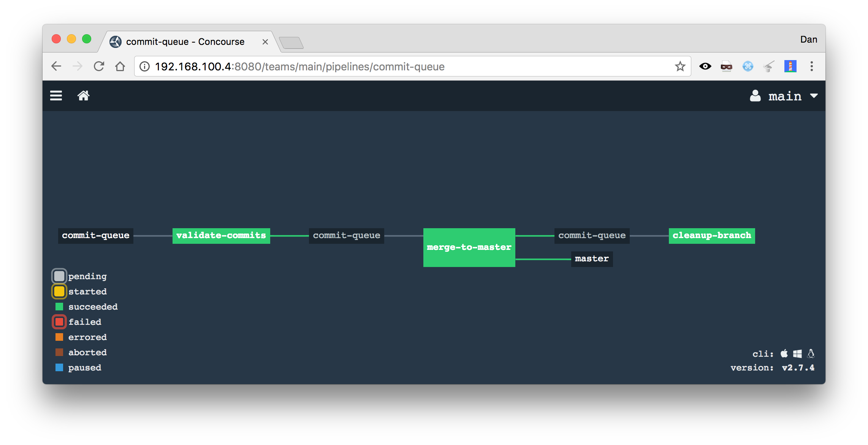Click the commit-queue Concourse browser tab
Image resolution: width=868 pixels, height=445 pixels.
click(x=185, y=42)
